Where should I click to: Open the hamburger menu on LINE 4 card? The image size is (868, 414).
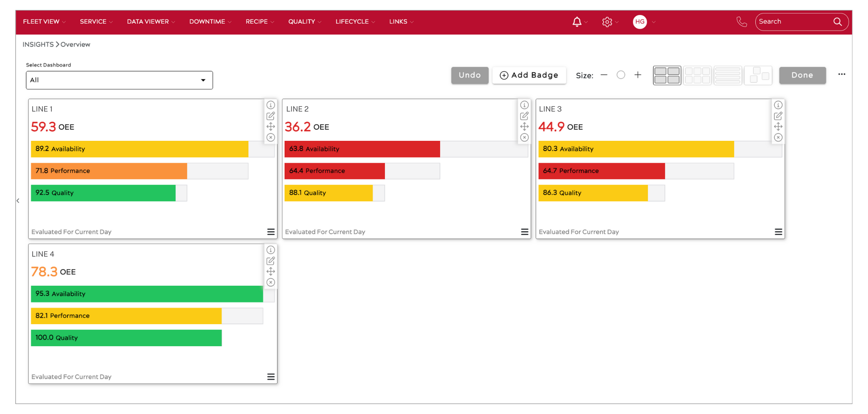point(271,377)
